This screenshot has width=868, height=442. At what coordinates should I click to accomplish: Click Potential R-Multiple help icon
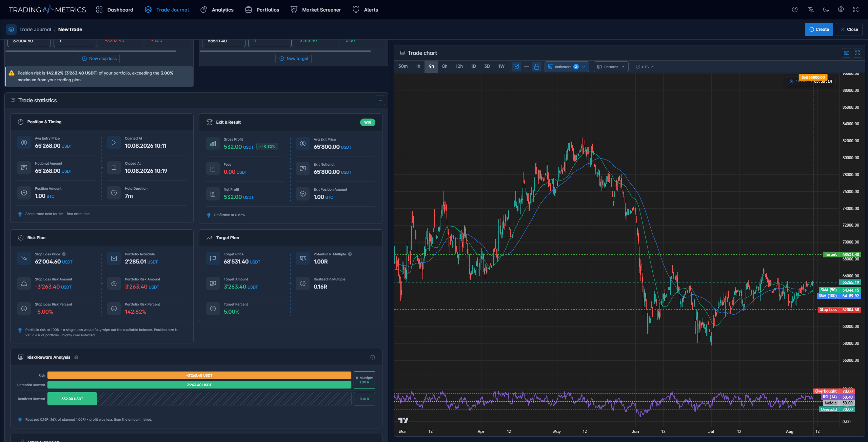(x=350, y=254)
